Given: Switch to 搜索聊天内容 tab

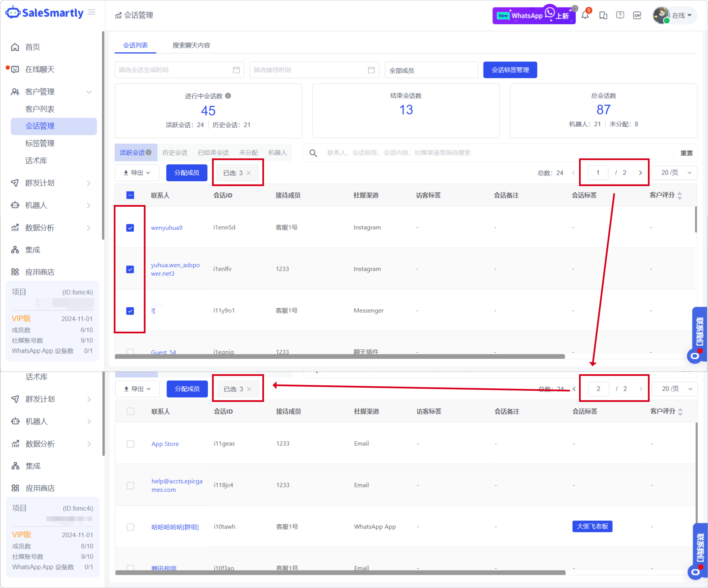Looking at the screenshot, I should tap(191, 45).
